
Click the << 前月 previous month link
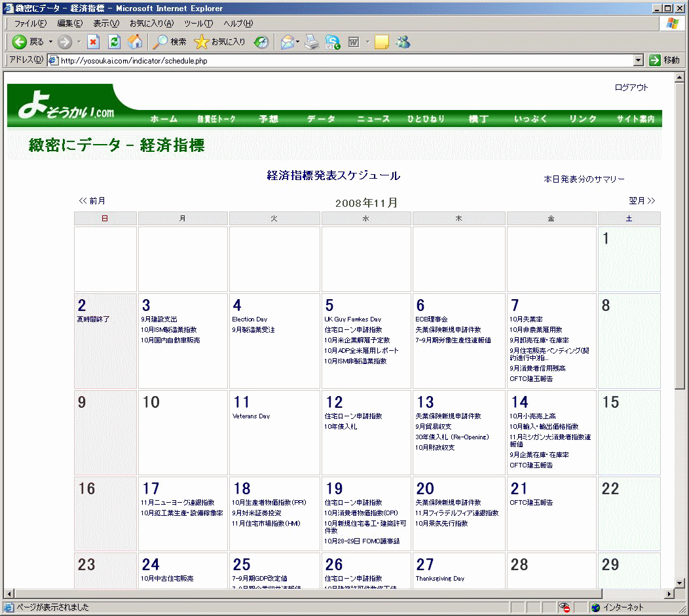(92, 201)
